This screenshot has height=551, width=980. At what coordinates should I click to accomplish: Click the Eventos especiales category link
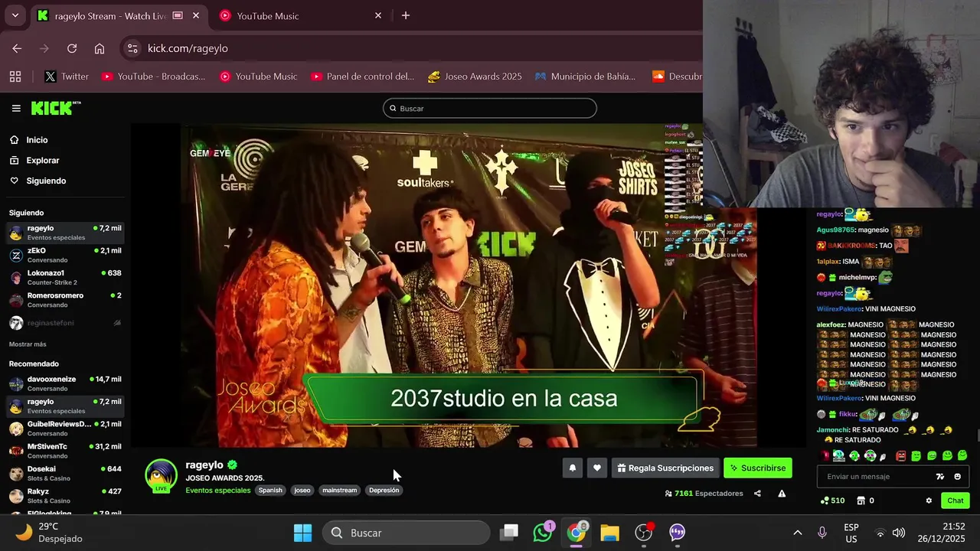click(x=217, y=491)
